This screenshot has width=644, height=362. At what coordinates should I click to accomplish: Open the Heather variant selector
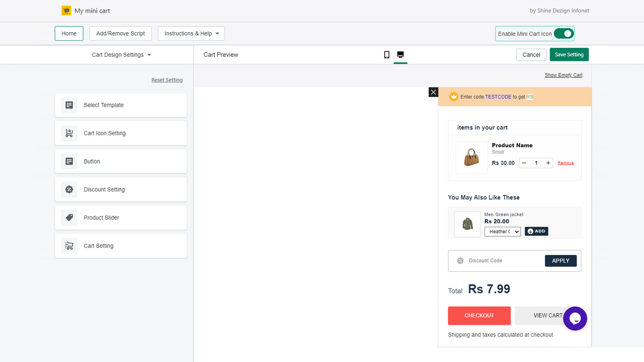pos(502,231)
